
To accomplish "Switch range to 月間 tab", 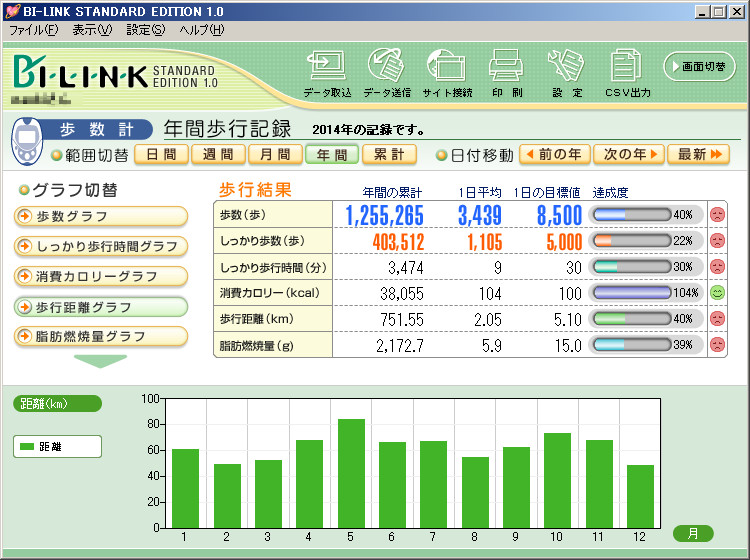I will coord(275,154).
